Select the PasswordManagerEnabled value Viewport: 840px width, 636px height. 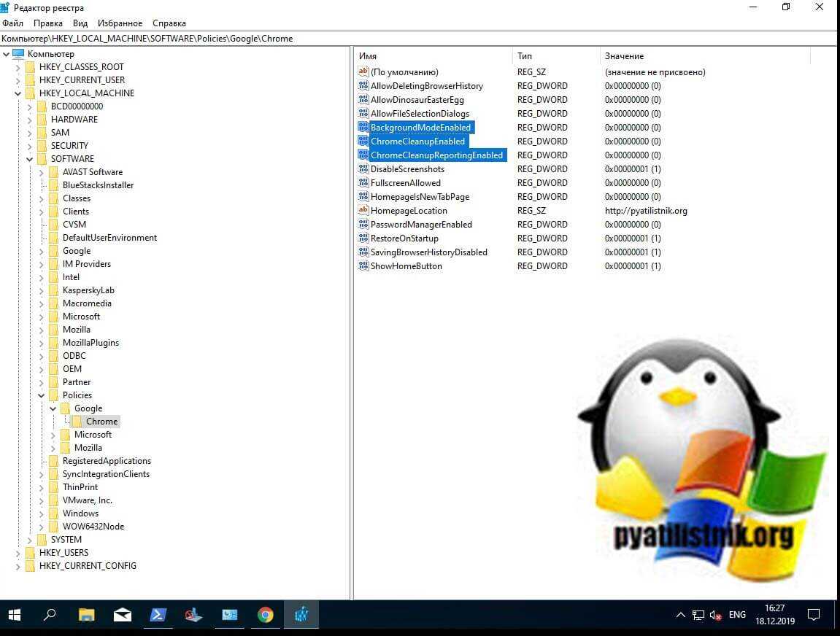pyautogui.click(x=420, y=225)
